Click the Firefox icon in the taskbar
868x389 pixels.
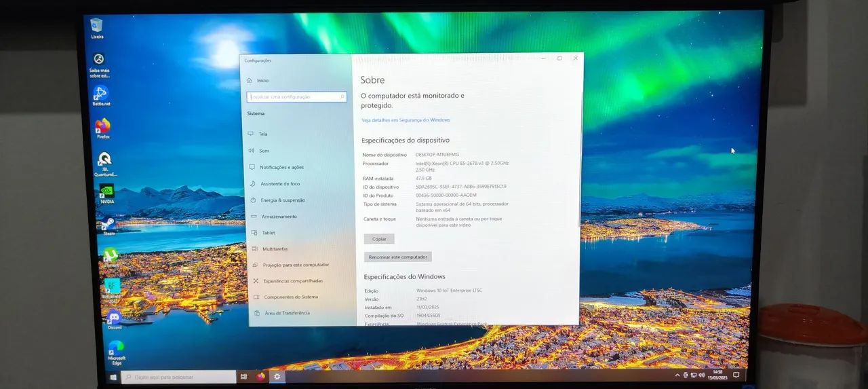(260, 376)
